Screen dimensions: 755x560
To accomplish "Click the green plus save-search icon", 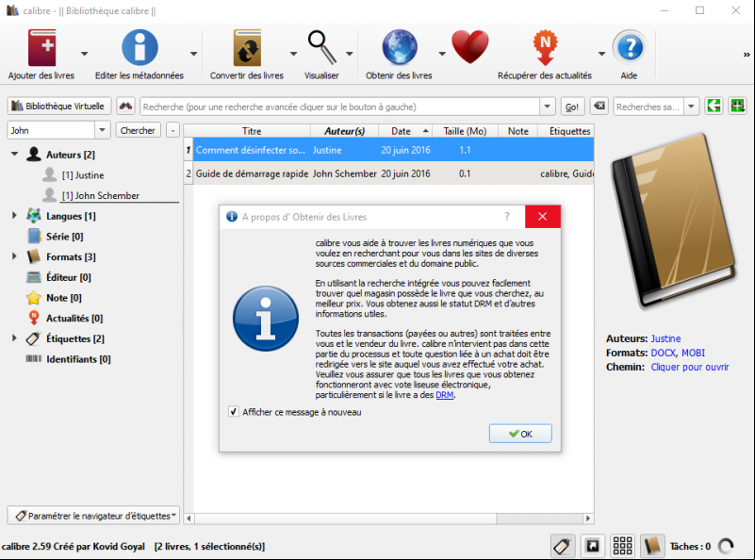I will 737,106.
